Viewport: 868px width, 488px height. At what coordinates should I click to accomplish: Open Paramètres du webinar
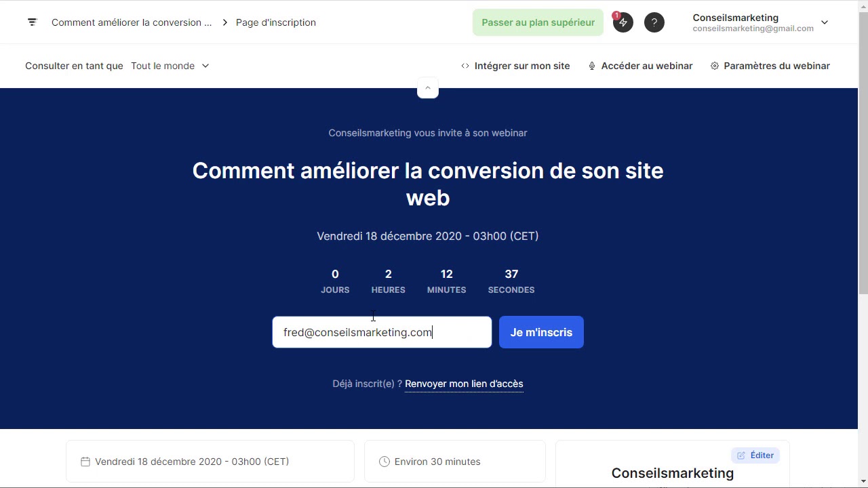(770, 66)
